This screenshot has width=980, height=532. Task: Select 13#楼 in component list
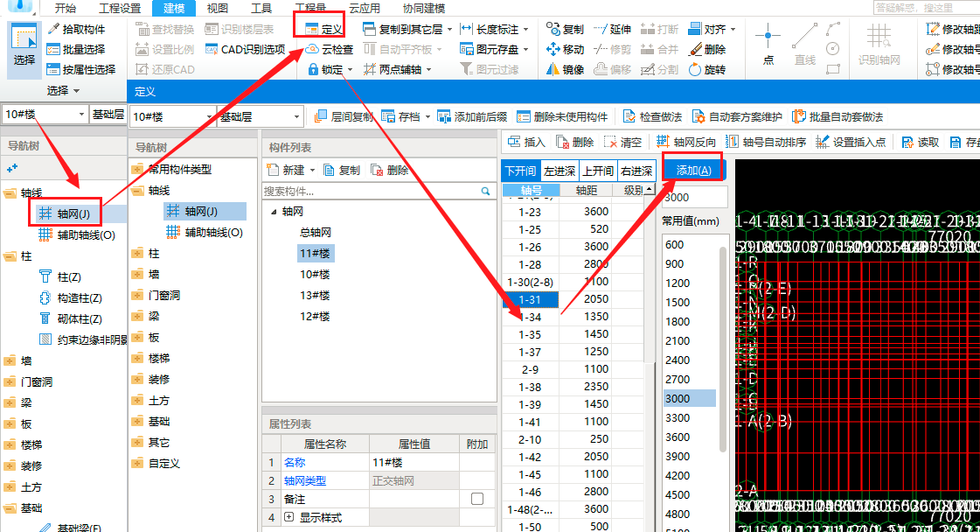click(315, 296)
